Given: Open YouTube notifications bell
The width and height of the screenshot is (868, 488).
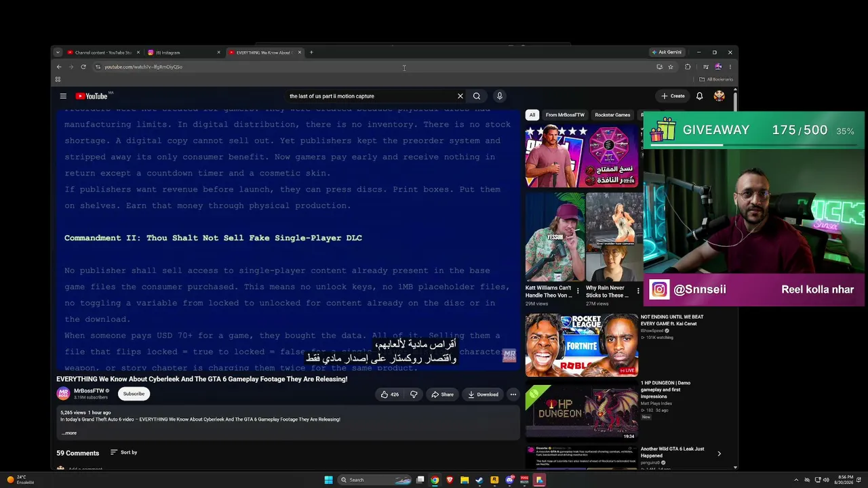Looking at the screenshot, I should [699, 96].
